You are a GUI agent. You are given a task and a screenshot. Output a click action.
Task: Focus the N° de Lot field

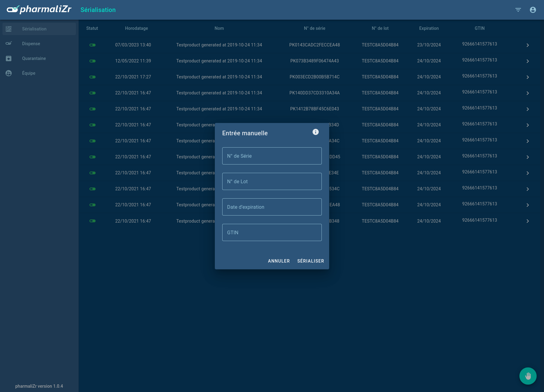pyautogui.click(x=272, y=181)
